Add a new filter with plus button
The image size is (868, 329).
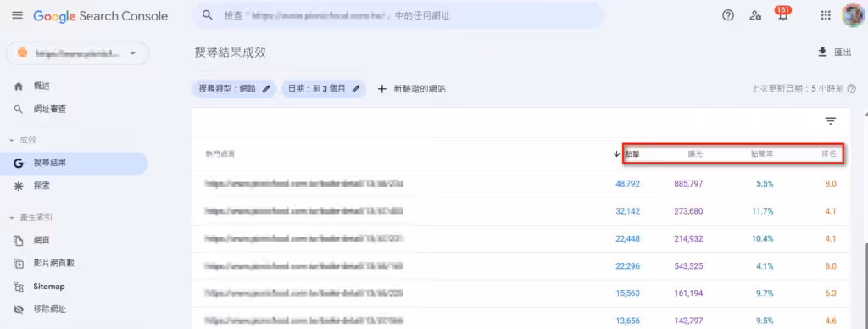[x=412, y=89]
